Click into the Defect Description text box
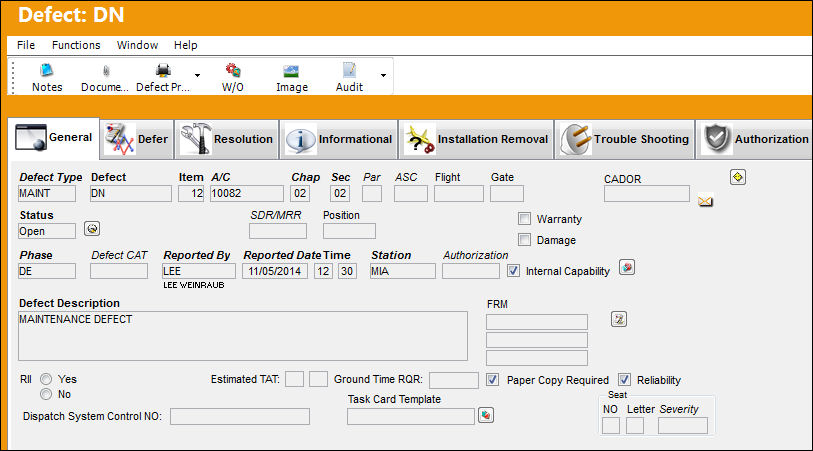The height and width of the screenshot is (451, 813). click(x=243, y=336)
